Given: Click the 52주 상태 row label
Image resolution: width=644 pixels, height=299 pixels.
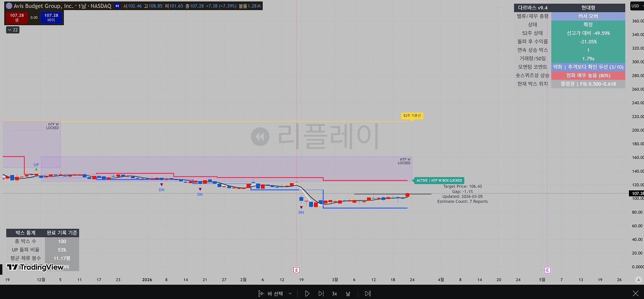Looking at the screenshot, I should (x=532, y=33).
